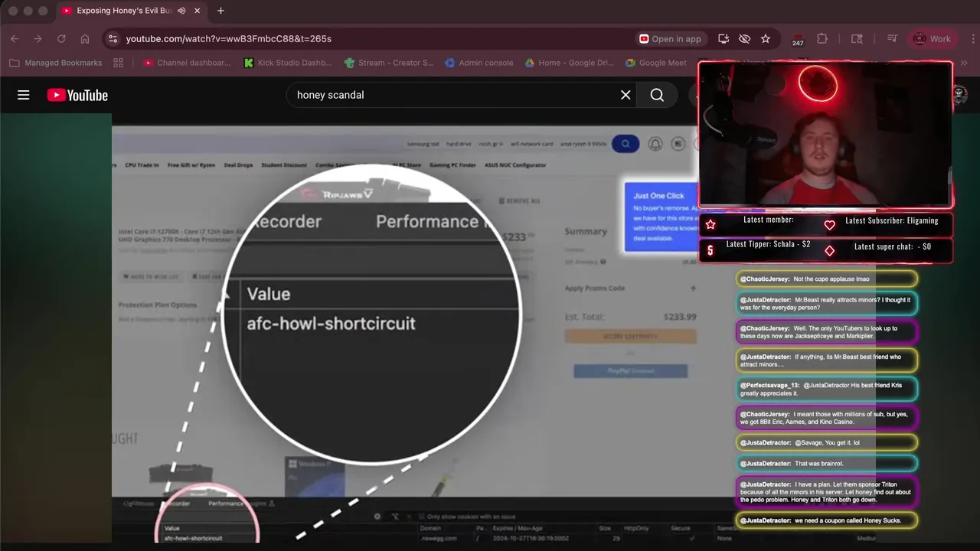Open the Admin console bookmark

(x=479, y=63)
